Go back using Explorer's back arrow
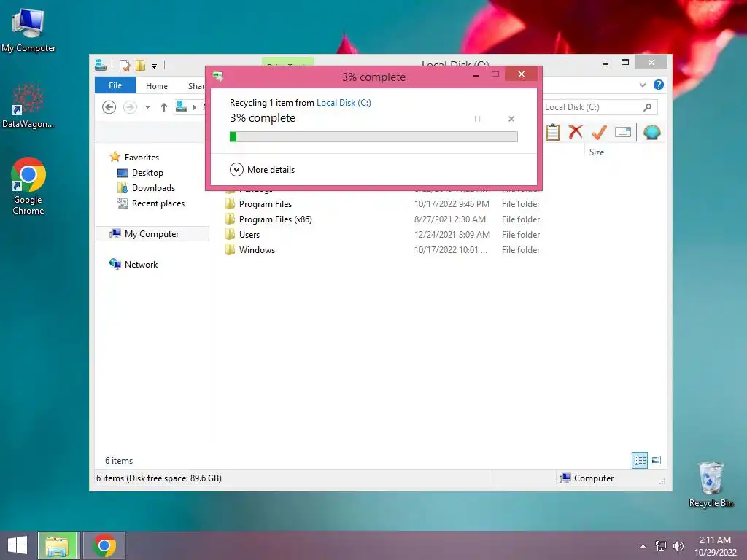Viewport: 747px width, 560px height. click(x=109, y=107)
